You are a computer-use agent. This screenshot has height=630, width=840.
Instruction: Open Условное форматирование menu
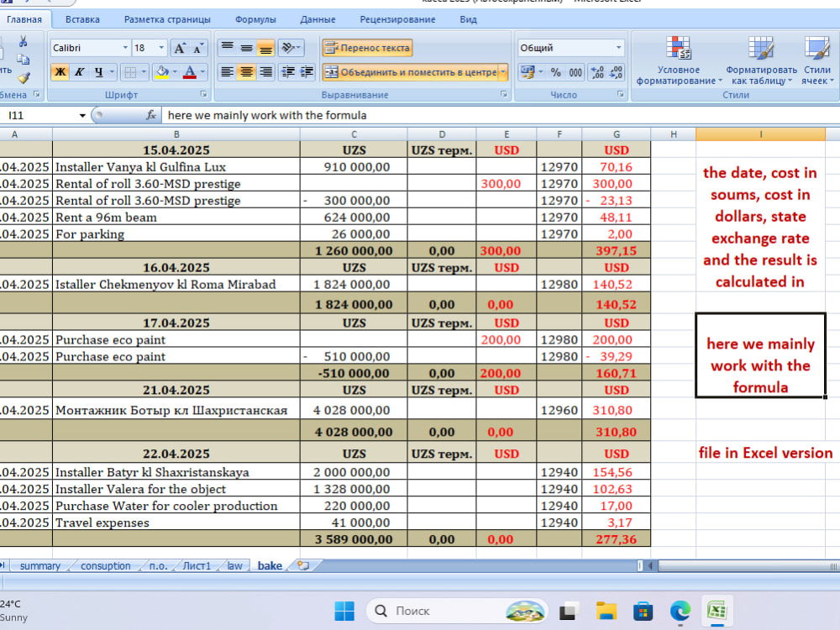[679, 60]
